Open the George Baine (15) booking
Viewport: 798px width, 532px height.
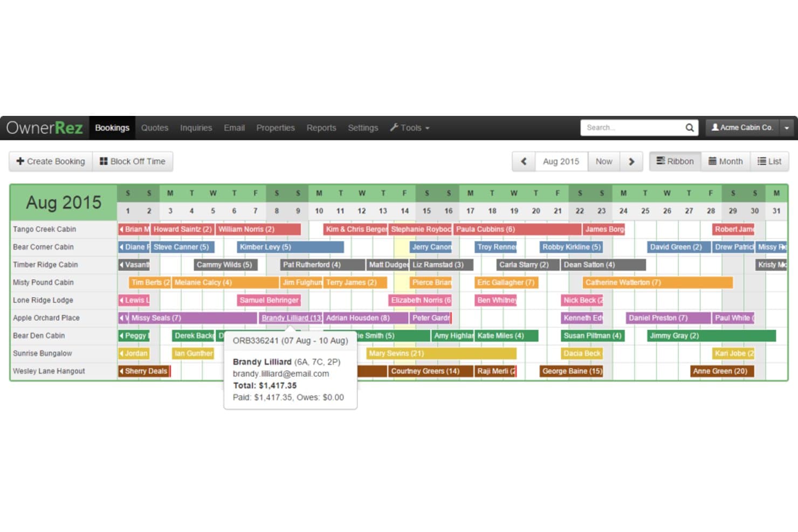pos(572,371)
